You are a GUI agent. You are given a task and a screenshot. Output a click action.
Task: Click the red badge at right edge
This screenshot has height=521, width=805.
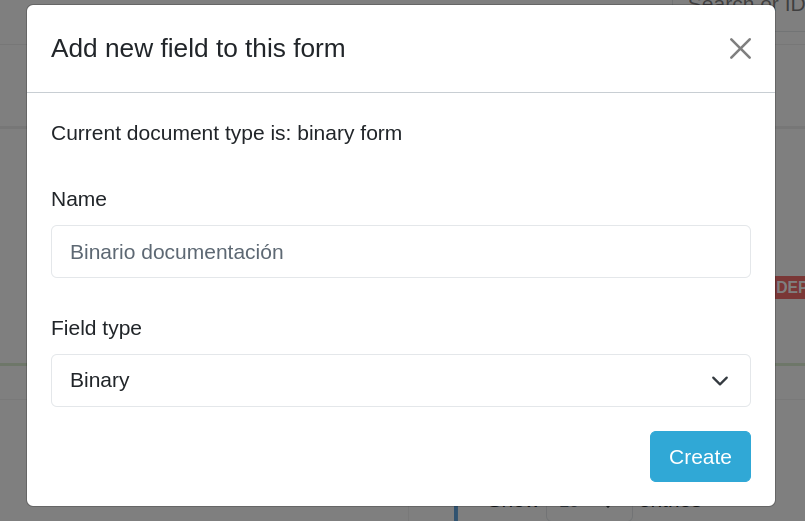790,288
